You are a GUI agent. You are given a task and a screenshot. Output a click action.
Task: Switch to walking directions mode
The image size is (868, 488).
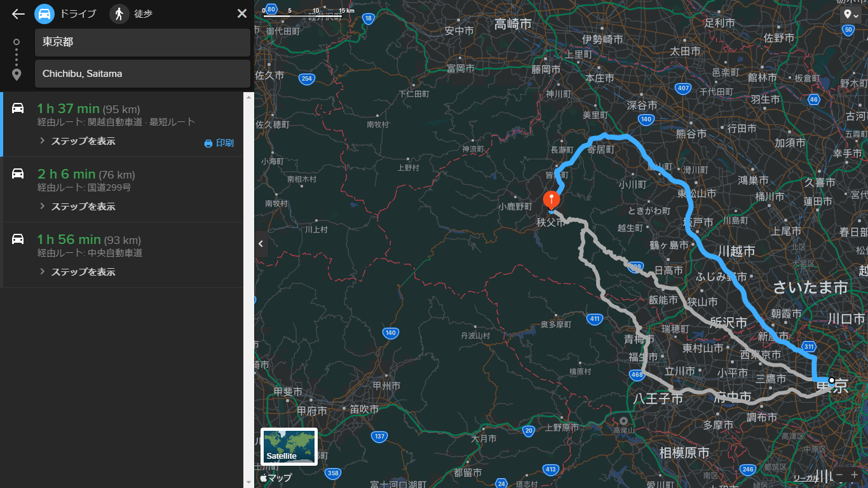pos(119,14)
